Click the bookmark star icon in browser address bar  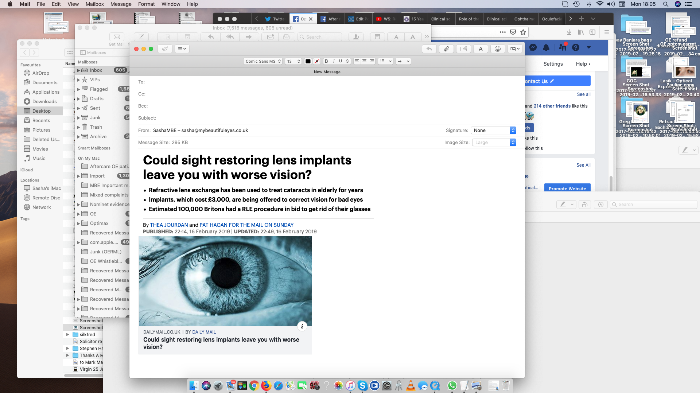coord(523,32)
